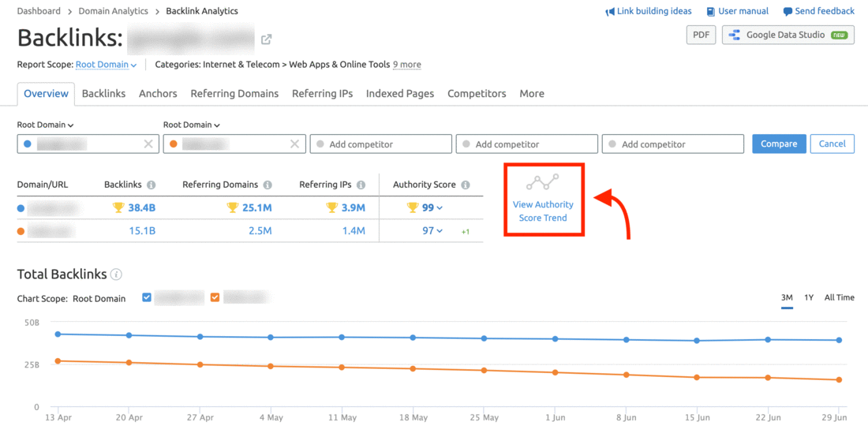
Task: Click 2.5M referring domains value
Action: [260, 231]
